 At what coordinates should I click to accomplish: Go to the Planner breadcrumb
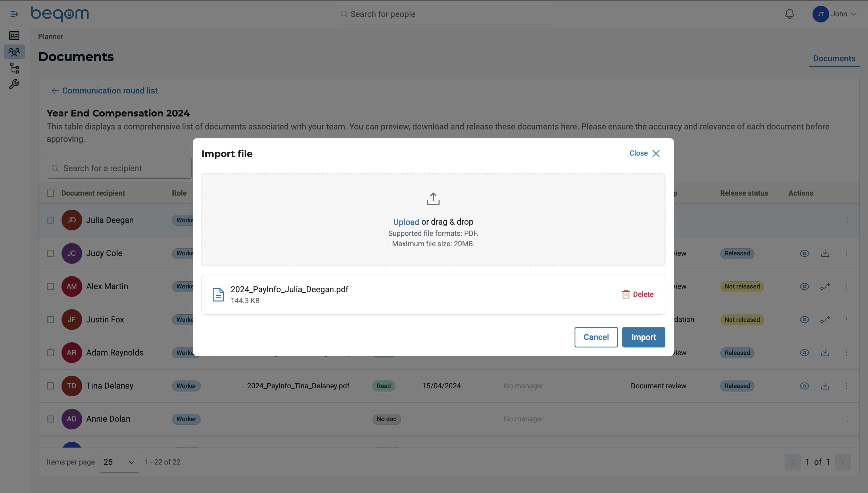tap(50, 37)
